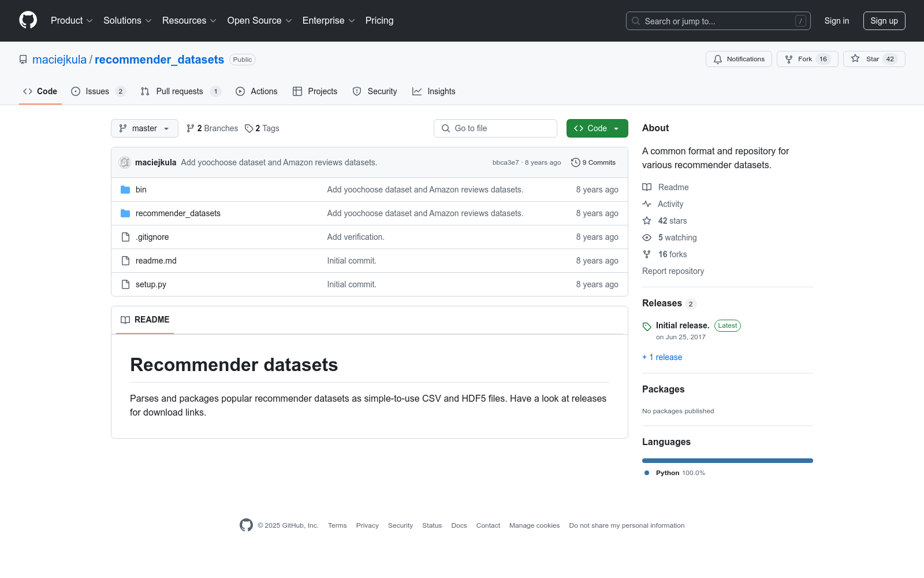
Task: Expand the Solutions menu
Action: pyautogui.click(x=128, y=21)
